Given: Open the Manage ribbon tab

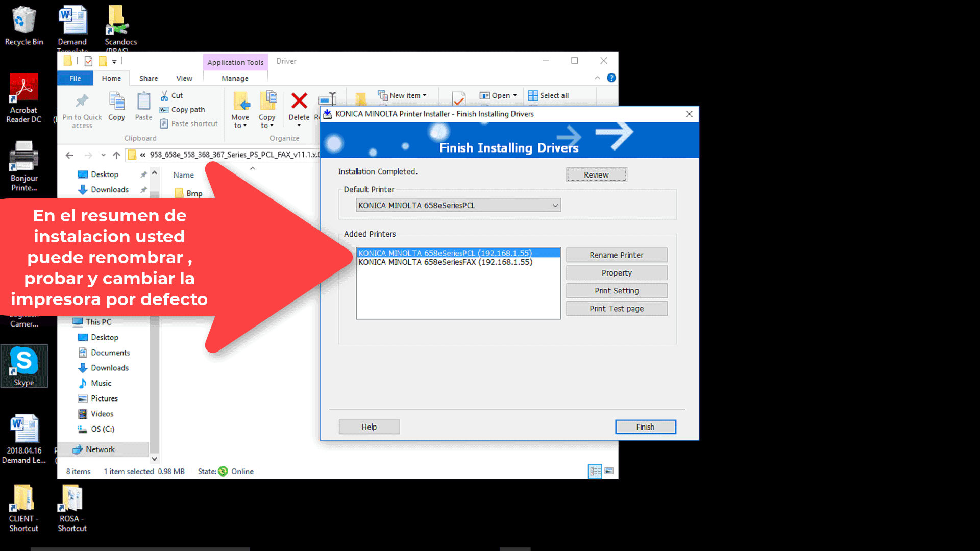Looking at the screenshot, I should click(x=235, y=78).
